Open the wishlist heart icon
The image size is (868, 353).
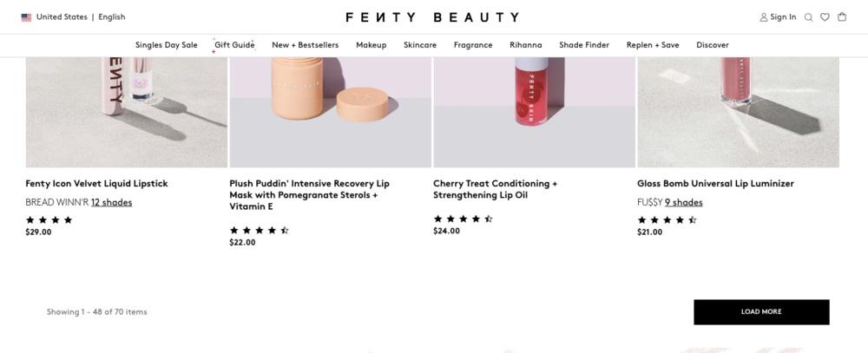(825, 17)
